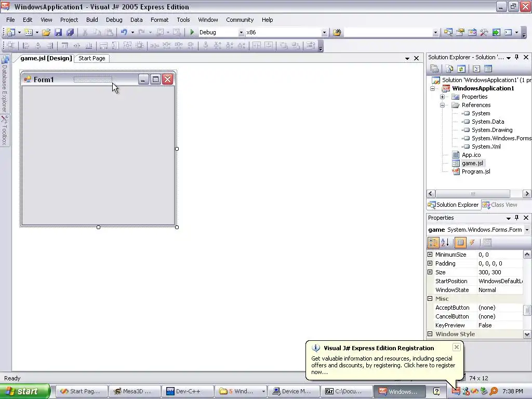Viewport: 532px width, 399px height.
Task: Select Program.jsl in Solution Explorer
Action: [476, 171]
